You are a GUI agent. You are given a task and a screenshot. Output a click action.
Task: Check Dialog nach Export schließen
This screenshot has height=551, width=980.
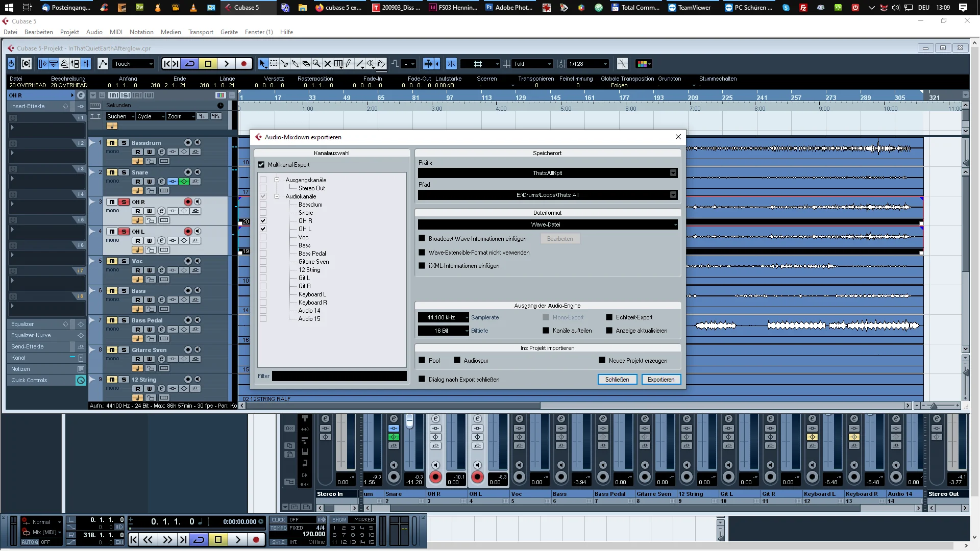tap(422, 380)
